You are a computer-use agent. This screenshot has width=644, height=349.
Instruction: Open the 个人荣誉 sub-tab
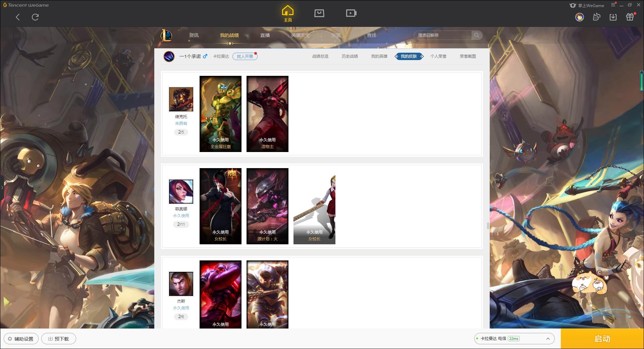tap(438, 56)
